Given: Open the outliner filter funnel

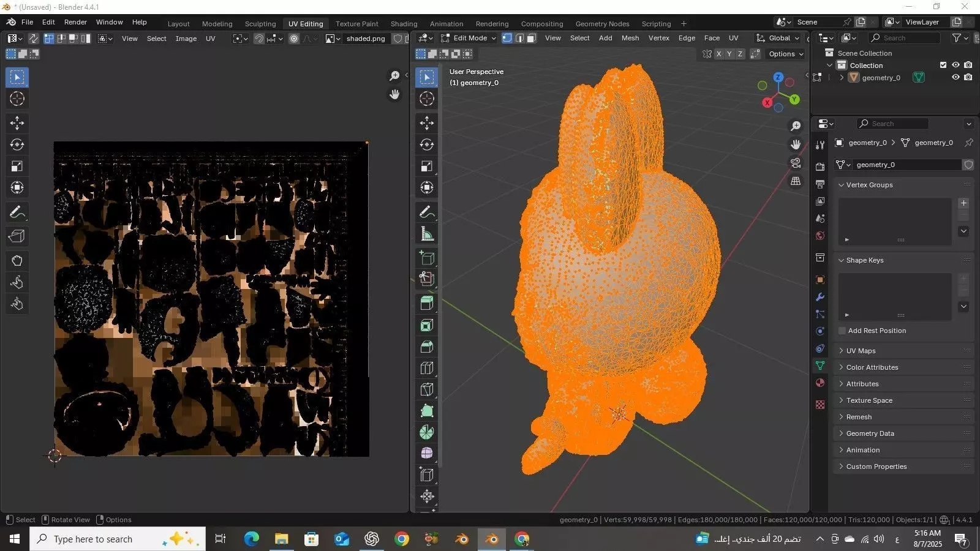Looking at the screenshot, I should (x=957, y=38).
